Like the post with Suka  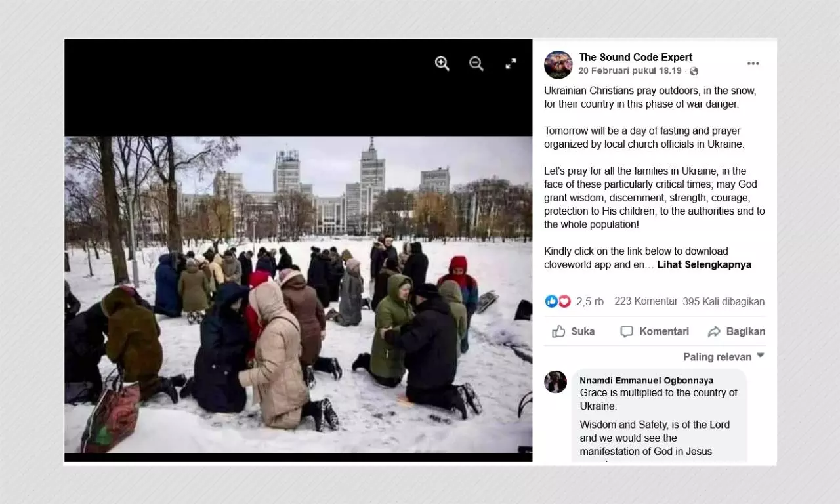574,331
